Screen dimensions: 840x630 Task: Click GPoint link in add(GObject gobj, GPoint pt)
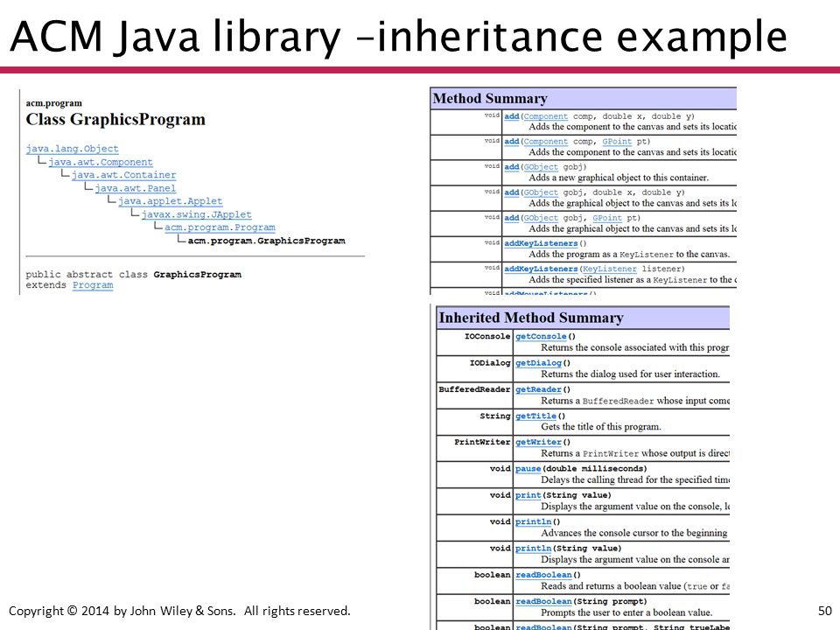[607, 218]
